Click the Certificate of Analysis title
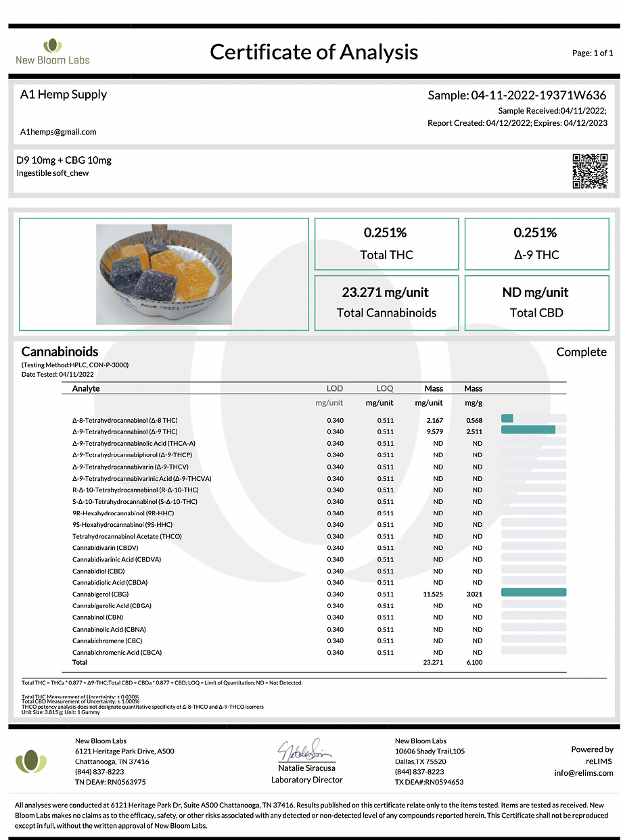Image resolution: width=621 pixels, height=840 pixels. point(314,52)
